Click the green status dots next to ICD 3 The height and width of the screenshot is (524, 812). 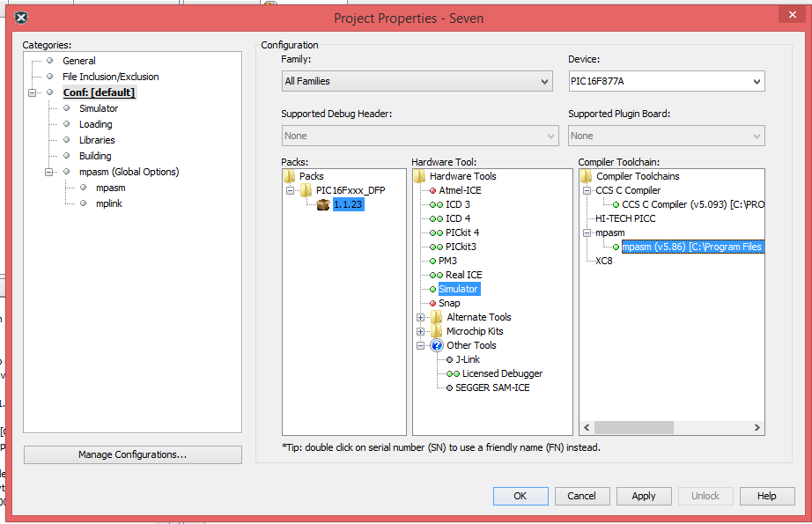(437, 204)
